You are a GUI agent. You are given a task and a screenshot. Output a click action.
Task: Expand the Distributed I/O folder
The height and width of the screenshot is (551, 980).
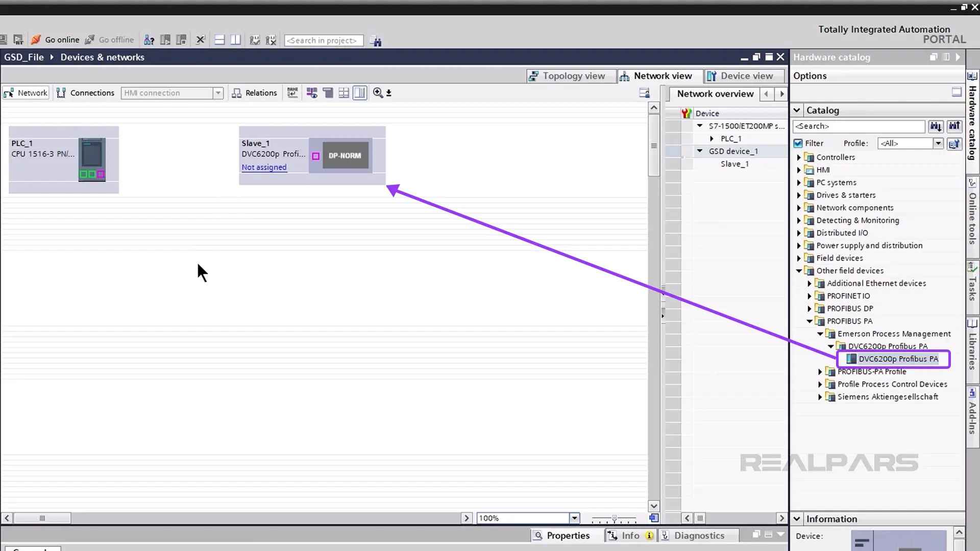[x=799, y=233]
